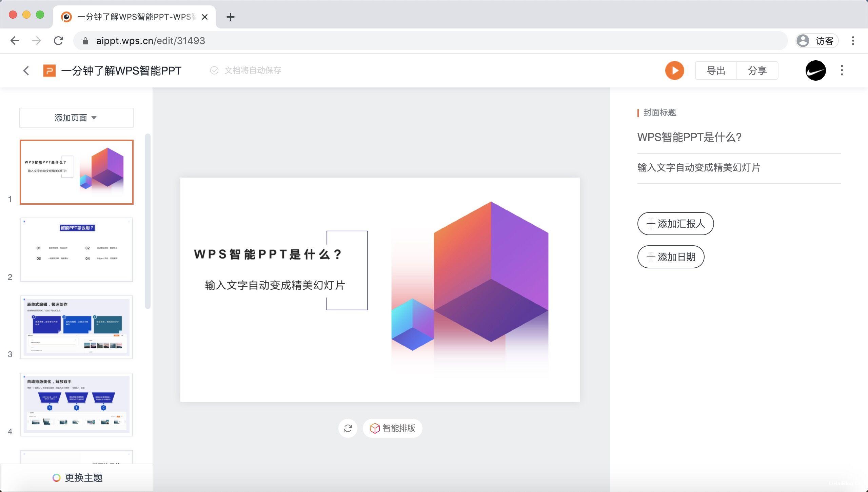The height and width of the screenshot is (492, 868).
Task: Click the orange PPT document icon
Action: (50, 70)
